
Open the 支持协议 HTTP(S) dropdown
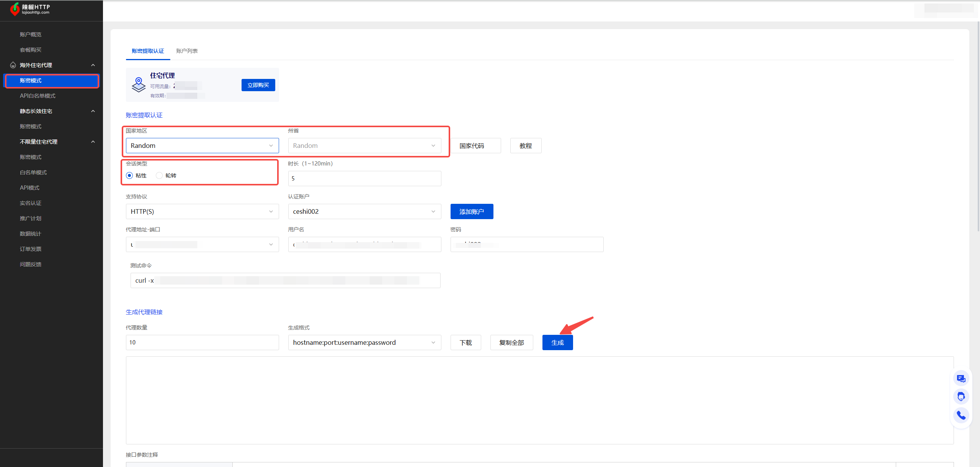pyautogui.click(x=202, y=211)
